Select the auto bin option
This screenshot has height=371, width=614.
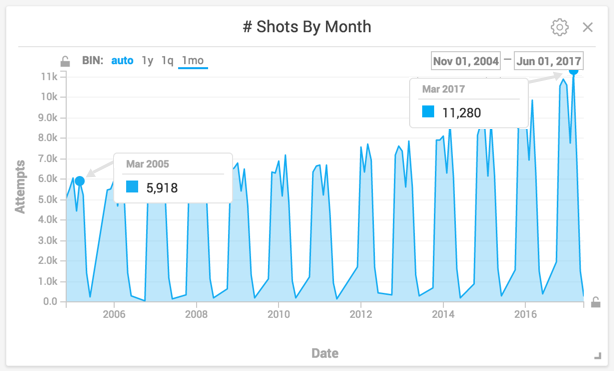[x=122, y=61]
